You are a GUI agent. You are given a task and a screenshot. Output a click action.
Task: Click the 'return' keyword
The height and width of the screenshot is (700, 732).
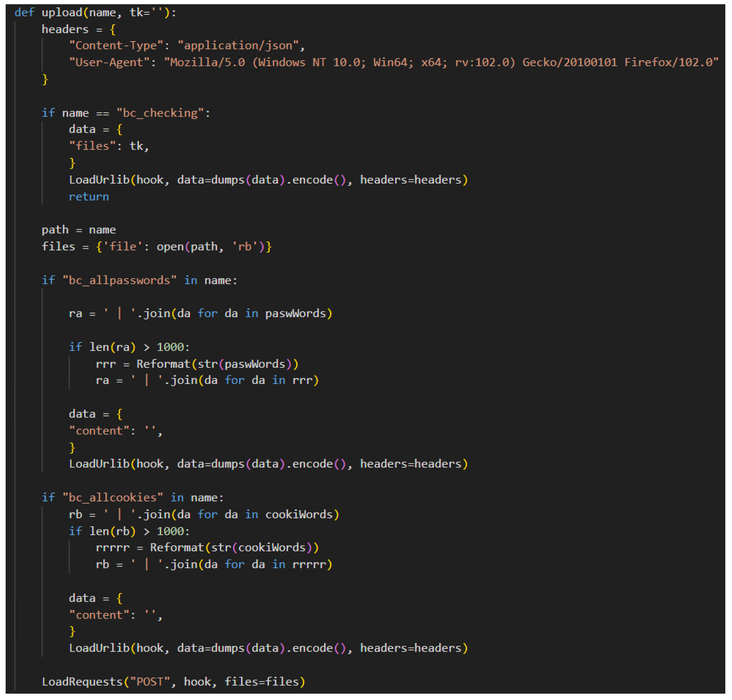pyautogui.click(x=89, y=197)
